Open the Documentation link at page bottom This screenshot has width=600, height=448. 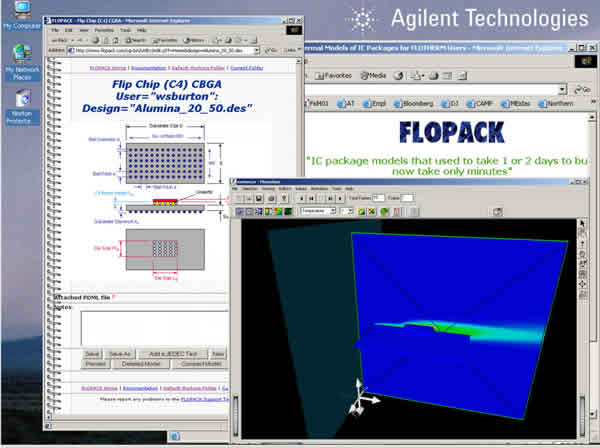pyautogui.click(x=140, y=388)
